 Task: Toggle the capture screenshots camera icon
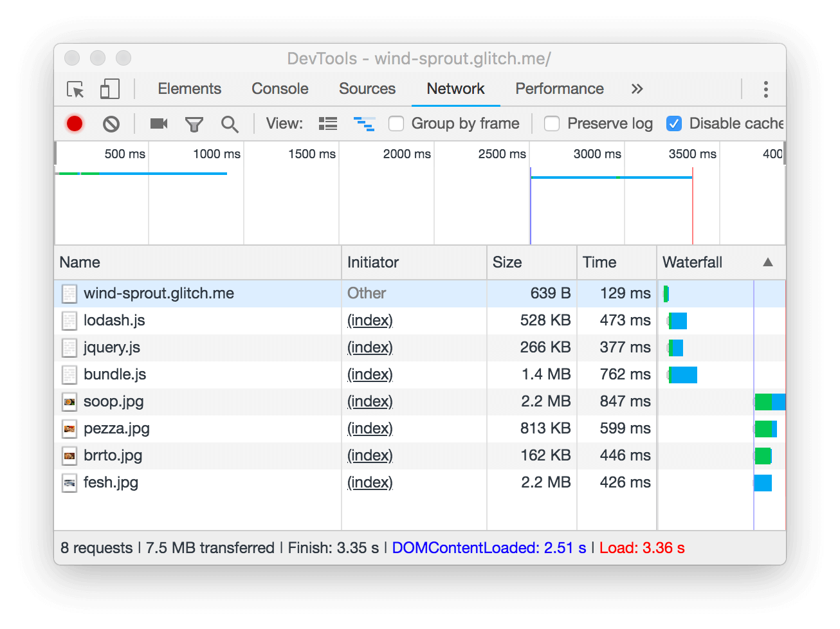(159, 123)
